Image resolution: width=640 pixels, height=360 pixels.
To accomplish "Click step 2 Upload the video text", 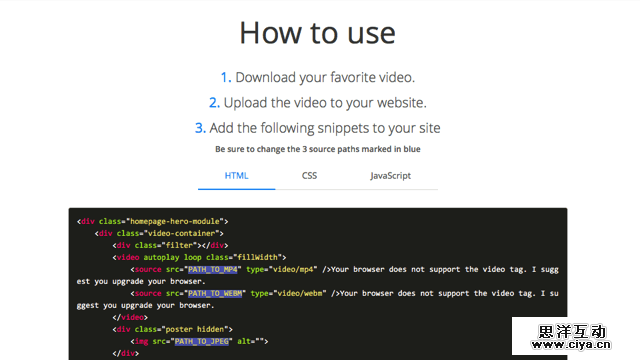I will pyautogui.click(x=318, y=102).
